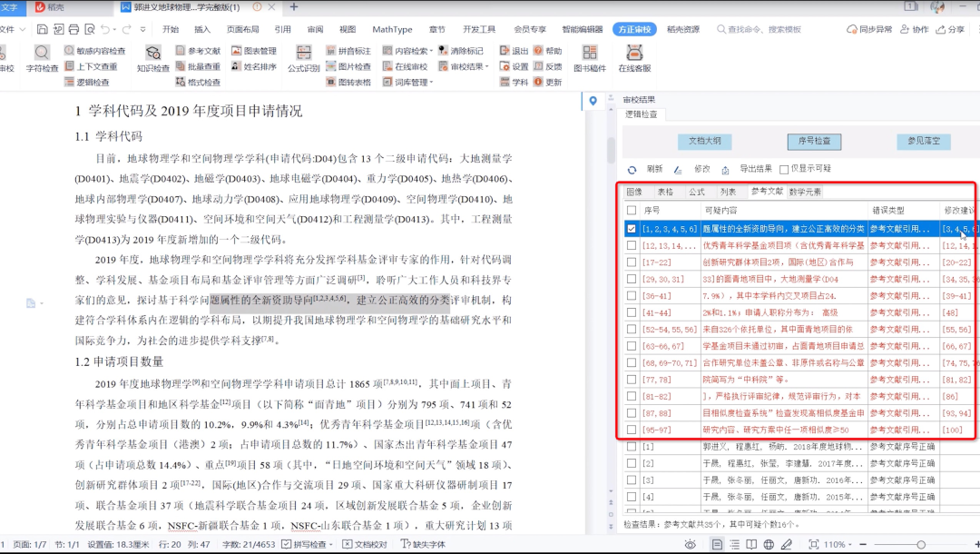
Task: Start 格式检查 format check
Action: (x=198, y=82)
